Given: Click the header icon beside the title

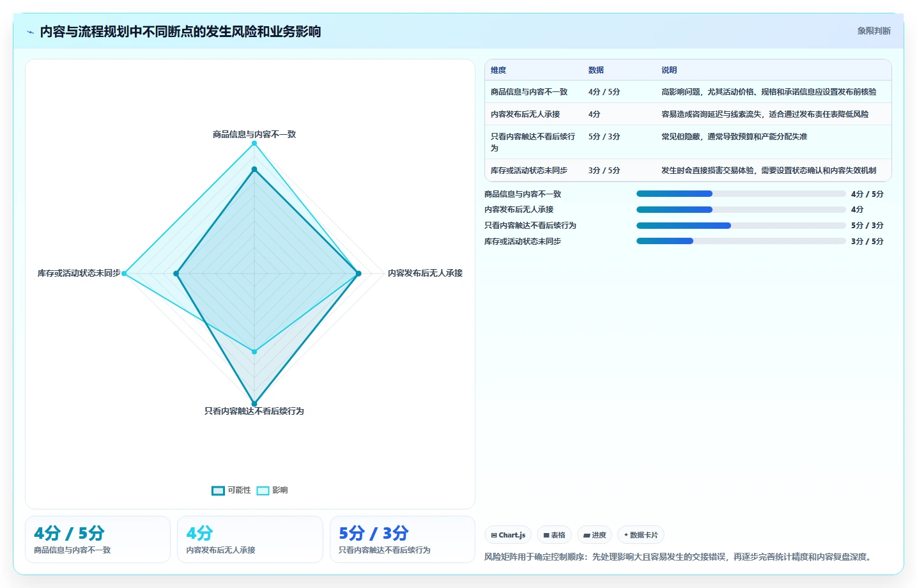Looking at the screenshot, I should click(30, 32).
